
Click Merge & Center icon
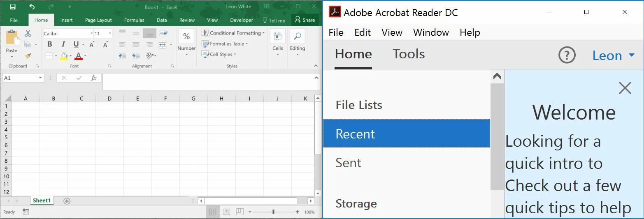(163, 44)
